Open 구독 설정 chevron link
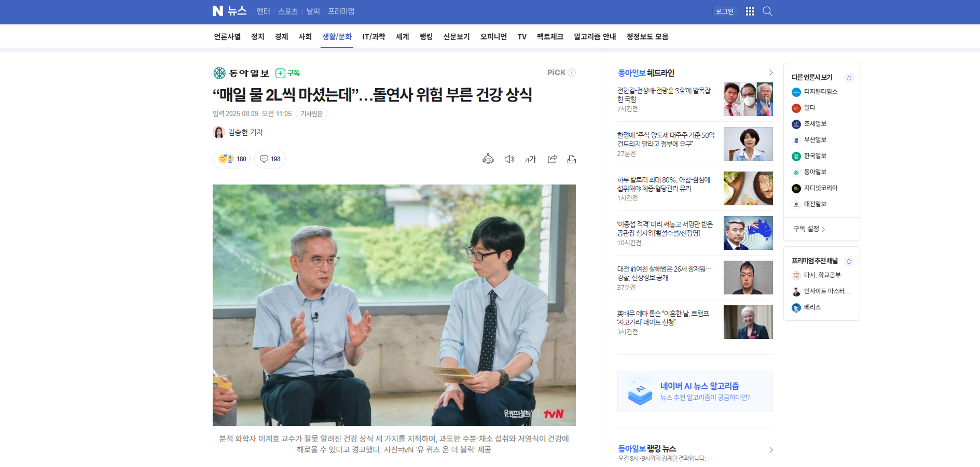 (x=809, y=229)
